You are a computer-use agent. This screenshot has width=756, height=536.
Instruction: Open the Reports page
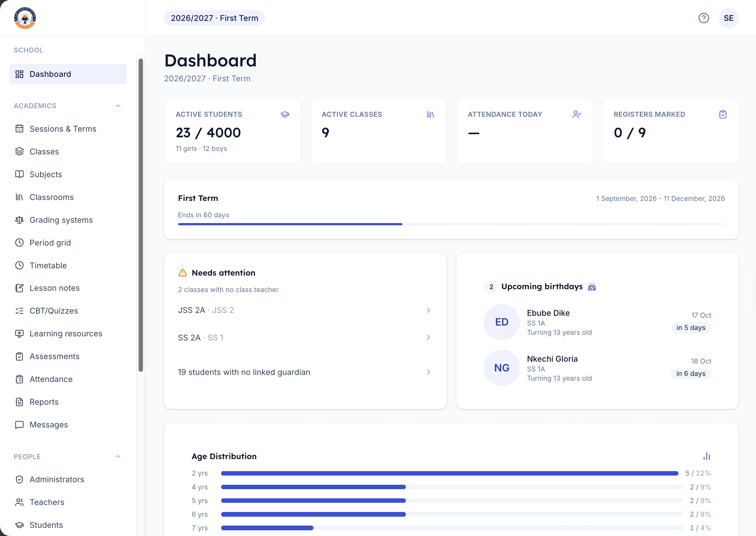(68, 402)
